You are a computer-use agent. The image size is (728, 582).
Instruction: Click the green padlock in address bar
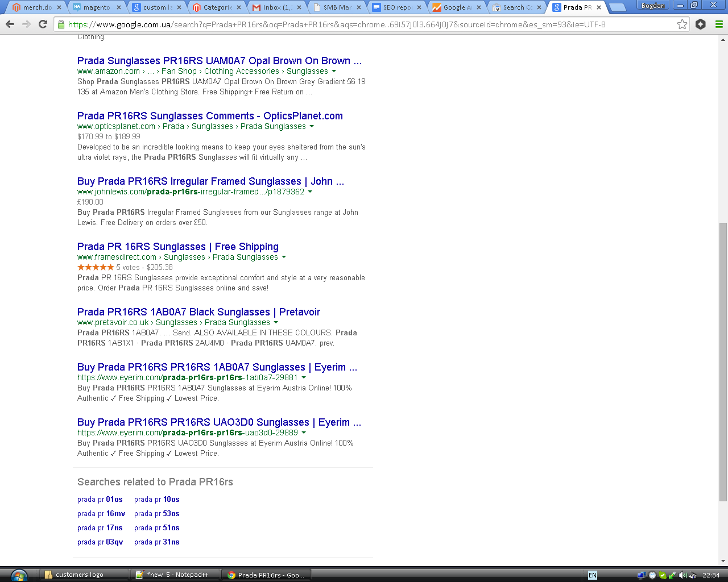[61, 24]
